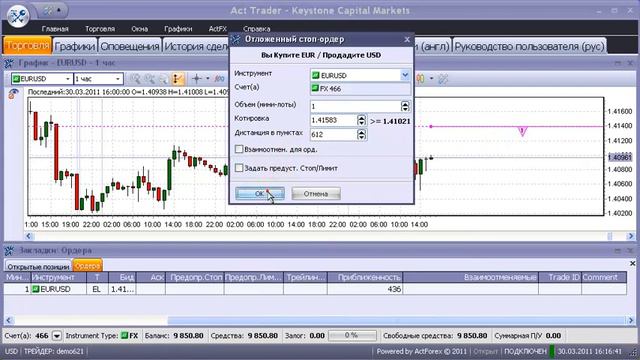Click the Котировка price field 1.41583
Viewport: 640px width, 360px height.
(333, 120)
